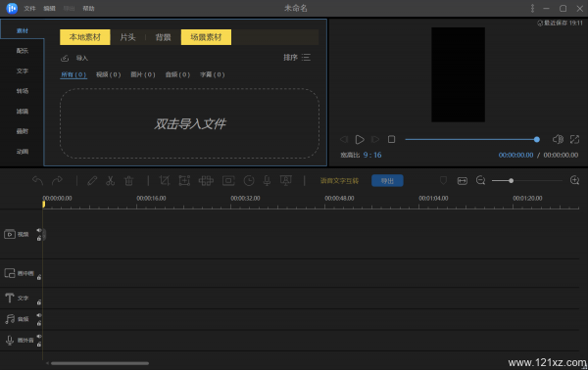Click the 导入 import label

click(81, 58)
